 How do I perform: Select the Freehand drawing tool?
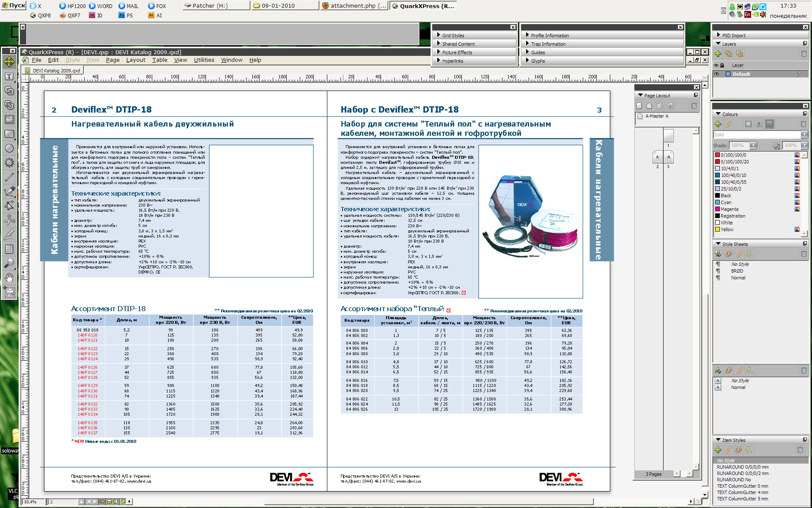tap(9, 235)
